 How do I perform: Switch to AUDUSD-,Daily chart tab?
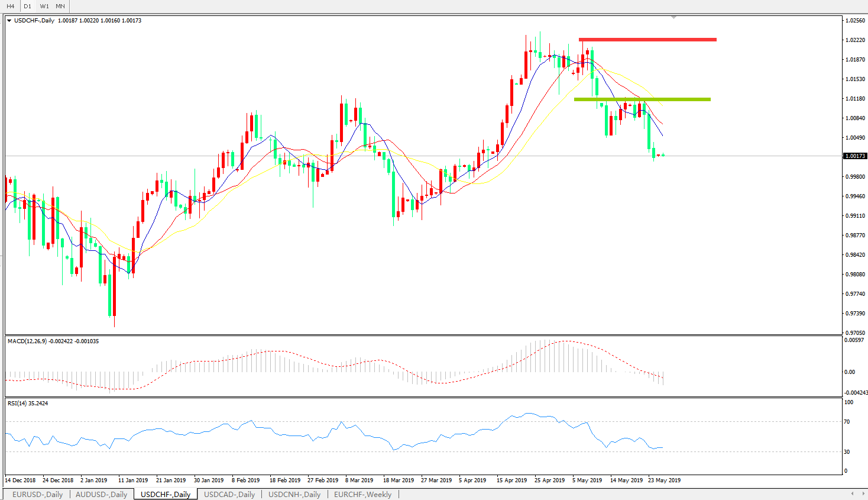tap(101, 494)
